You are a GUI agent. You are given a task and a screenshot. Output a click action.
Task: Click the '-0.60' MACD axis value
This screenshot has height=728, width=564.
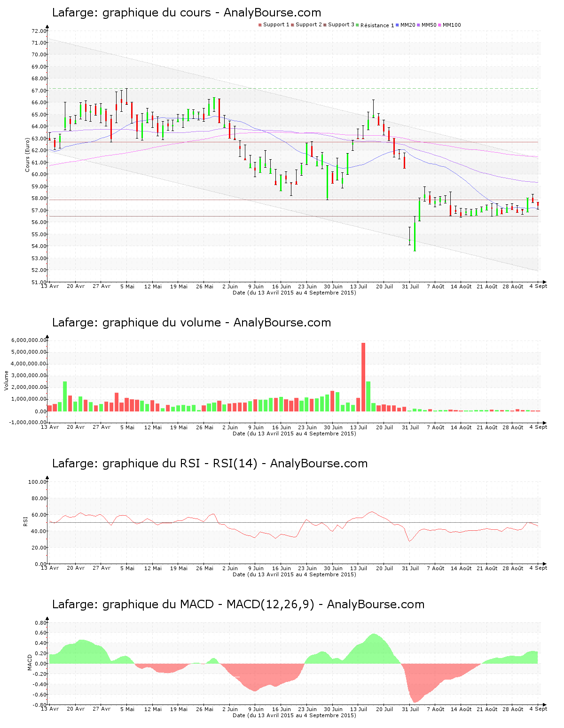(40, 695)
